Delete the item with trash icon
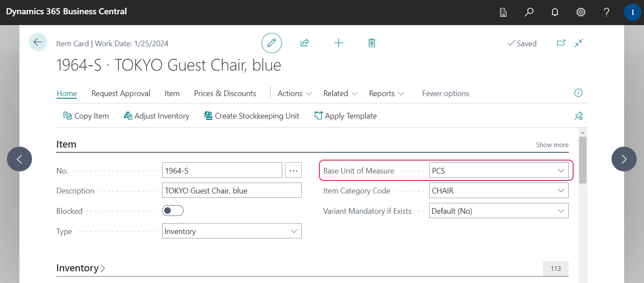Image resolution: width=644 pixels, height=283 pixels. [x=372, y=43]
